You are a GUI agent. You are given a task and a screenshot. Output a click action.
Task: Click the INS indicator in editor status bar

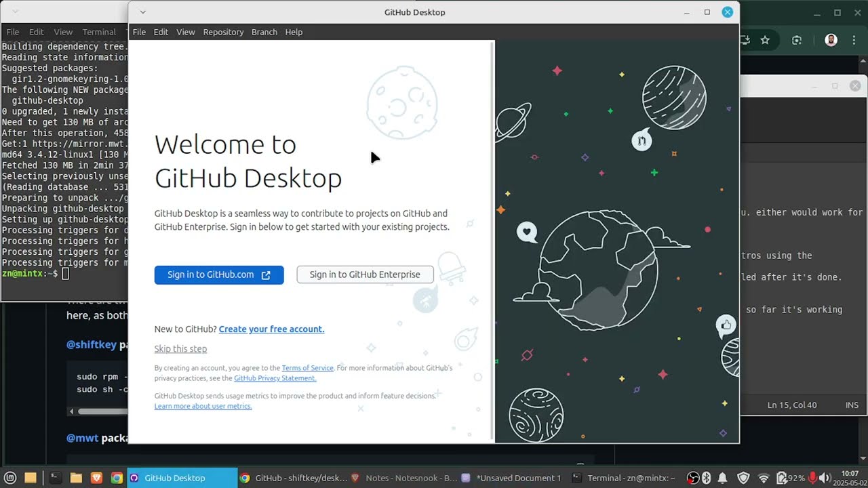pos(852,405)
